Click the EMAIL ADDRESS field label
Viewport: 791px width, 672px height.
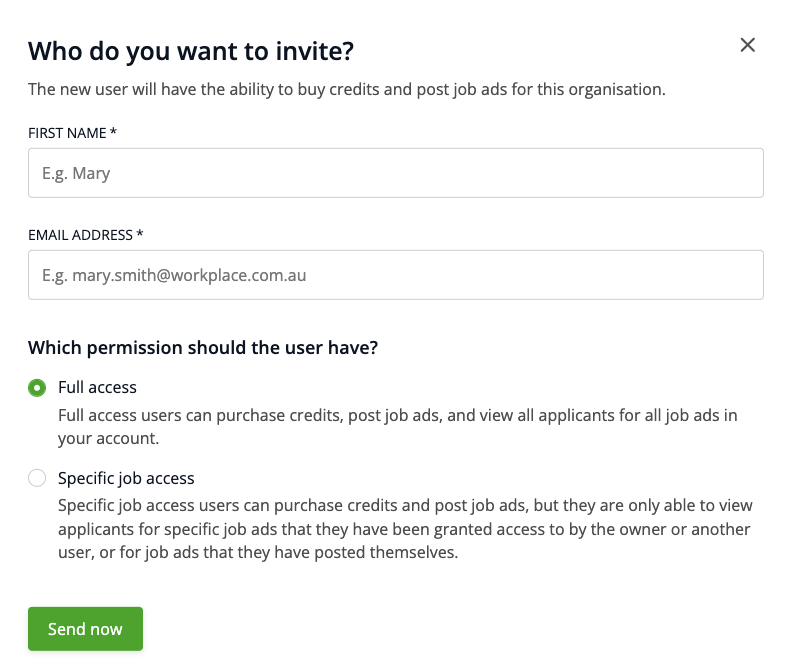tap(80, 235)
